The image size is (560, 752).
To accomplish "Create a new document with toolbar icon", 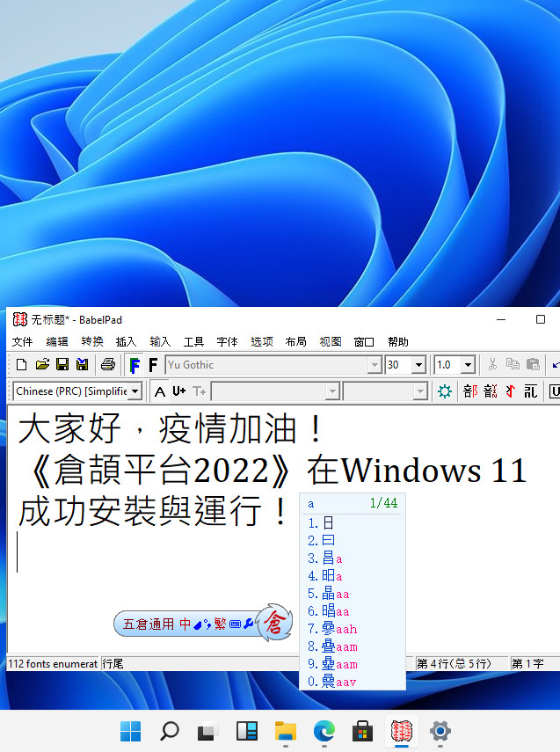I will [x=22, y=364].
